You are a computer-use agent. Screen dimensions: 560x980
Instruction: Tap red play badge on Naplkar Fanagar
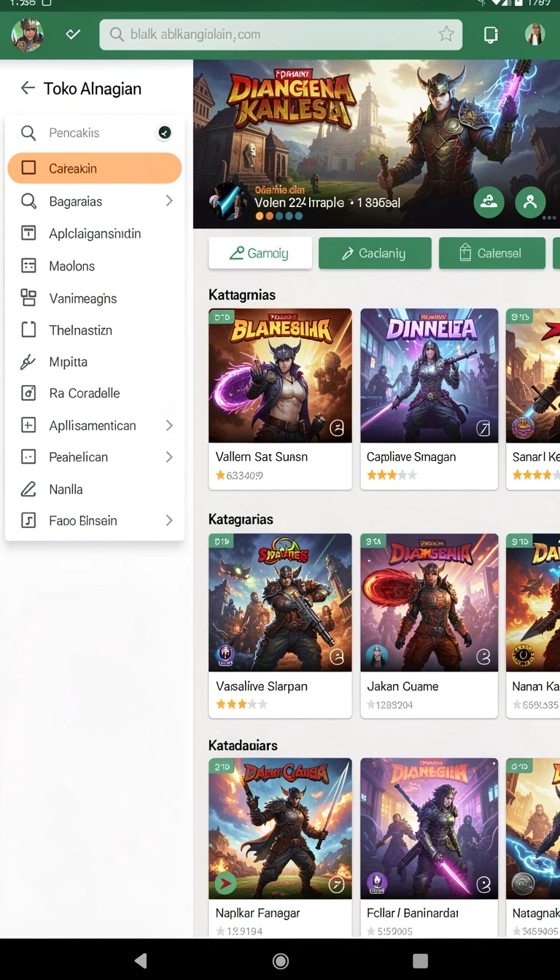pos(225,884)
